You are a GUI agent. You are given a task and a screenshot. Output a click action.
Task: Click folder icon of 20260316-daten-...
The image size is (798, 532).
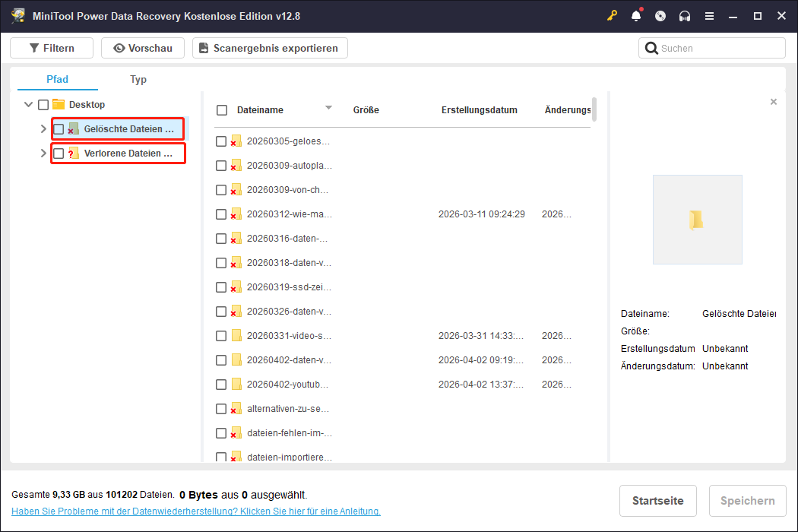click(236, 238)
